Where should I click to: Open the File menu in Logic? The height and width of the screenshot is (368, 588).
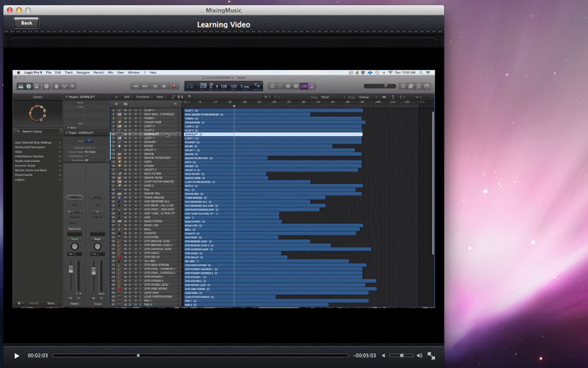click(49, 72)
